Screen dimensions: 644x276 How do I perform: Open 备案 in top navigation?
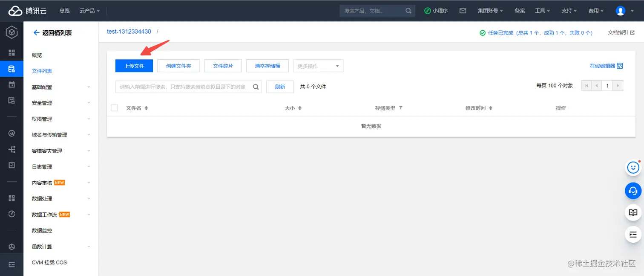520,11
